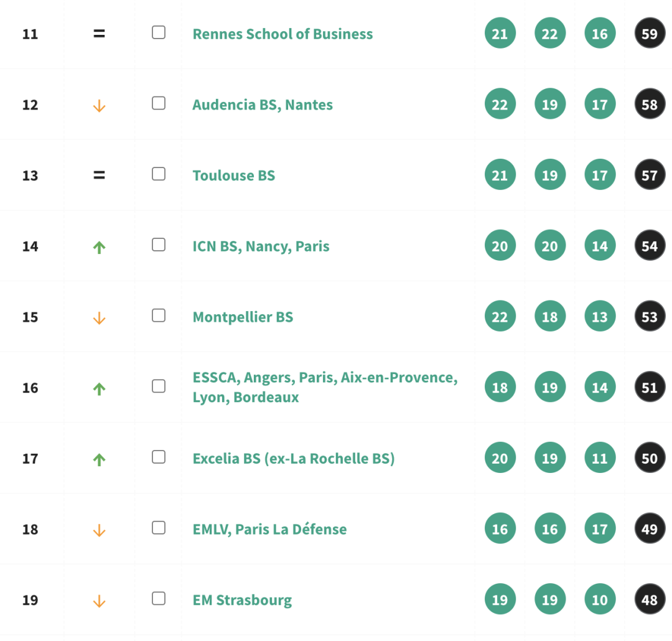The width and height of the screenshot is (672, 641).
Task: Click the green up arrow for Excelia BS
Action: tap(99, 460)
